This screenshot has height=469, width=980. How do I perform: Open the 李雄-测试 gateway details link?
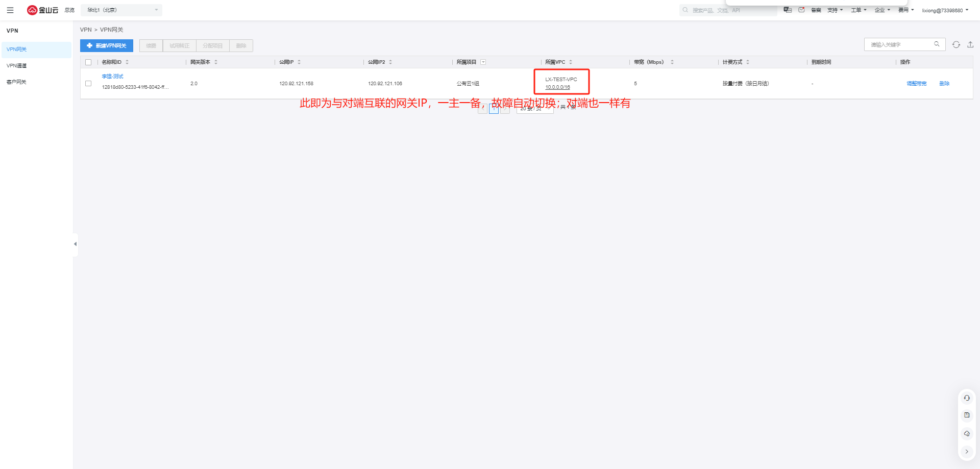click(x=112, y=77)
